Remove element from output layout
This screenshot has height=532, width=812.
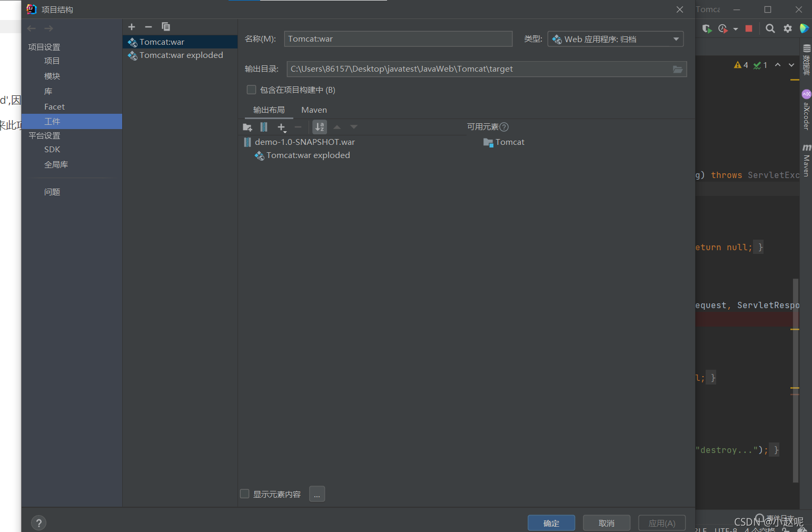click(298, 127)
